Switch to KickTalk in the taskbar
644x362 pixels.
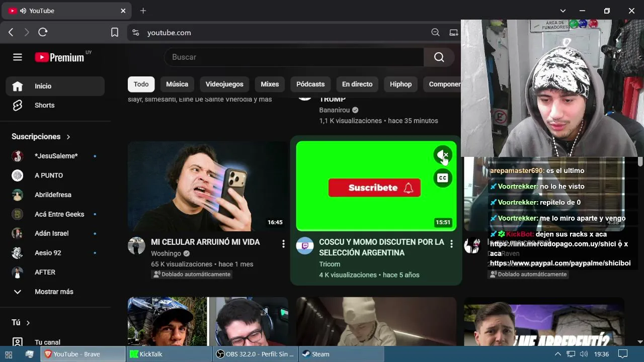[170, 354]
